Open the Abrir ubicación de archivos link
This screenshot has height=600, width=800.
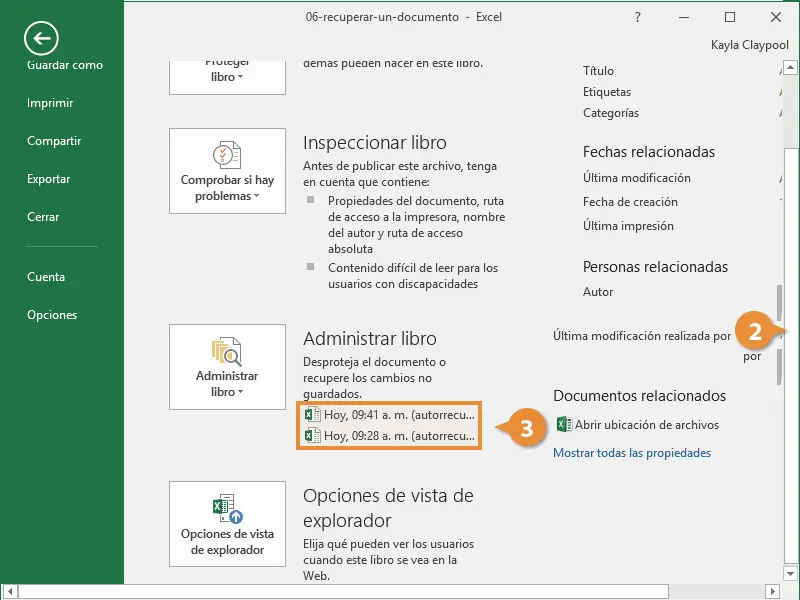point(646,425)
